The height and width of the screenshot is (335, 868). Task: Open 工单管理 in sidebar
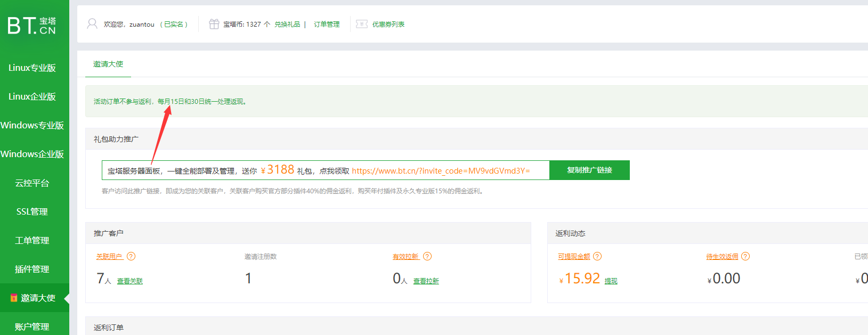coord(32,240)
